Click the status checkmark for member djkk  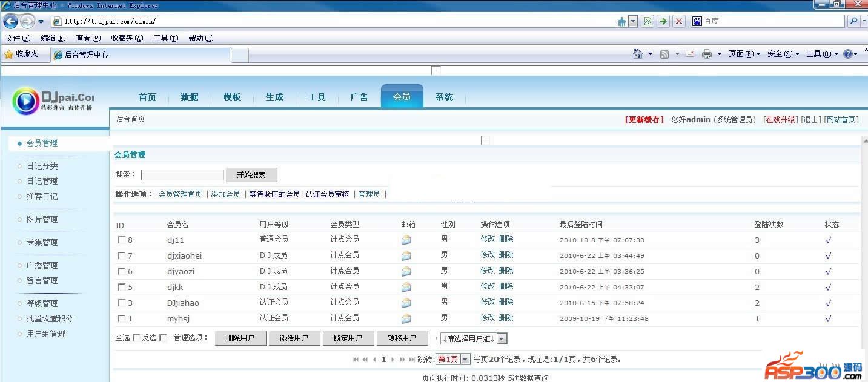[x=828, y=287]
